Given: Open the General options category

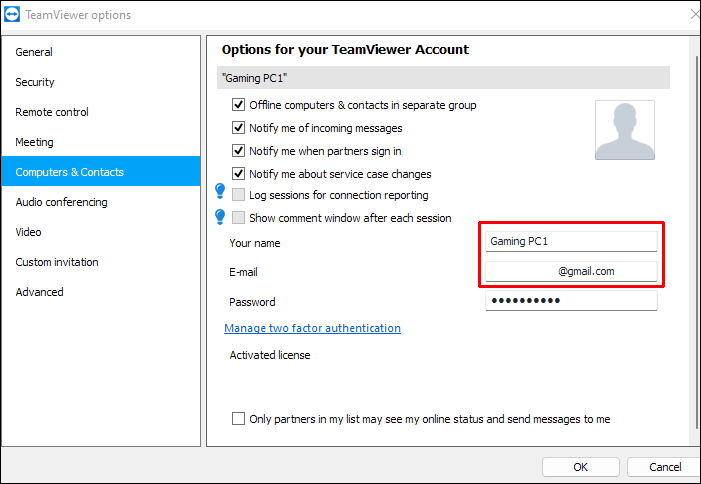Looking at the screenshot, I should click(34, 52).
